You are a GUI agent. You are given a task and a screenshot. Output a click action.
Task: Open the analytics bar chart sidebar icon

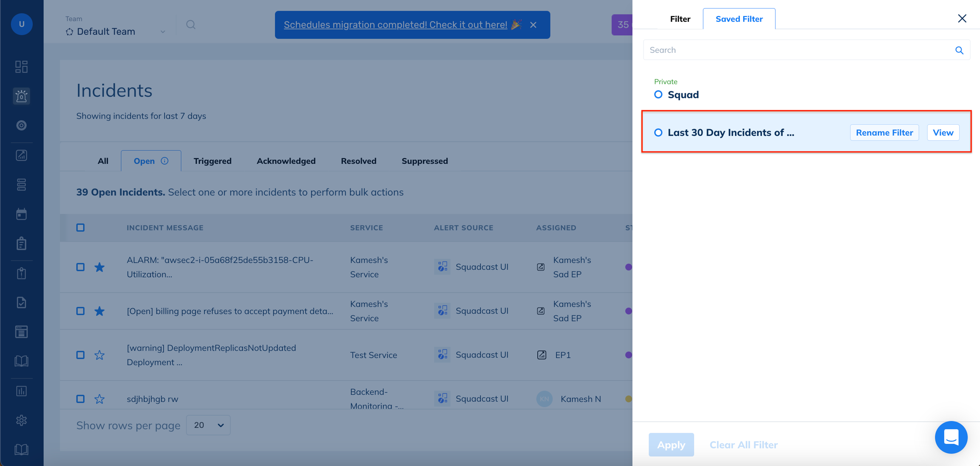[21, 391]
